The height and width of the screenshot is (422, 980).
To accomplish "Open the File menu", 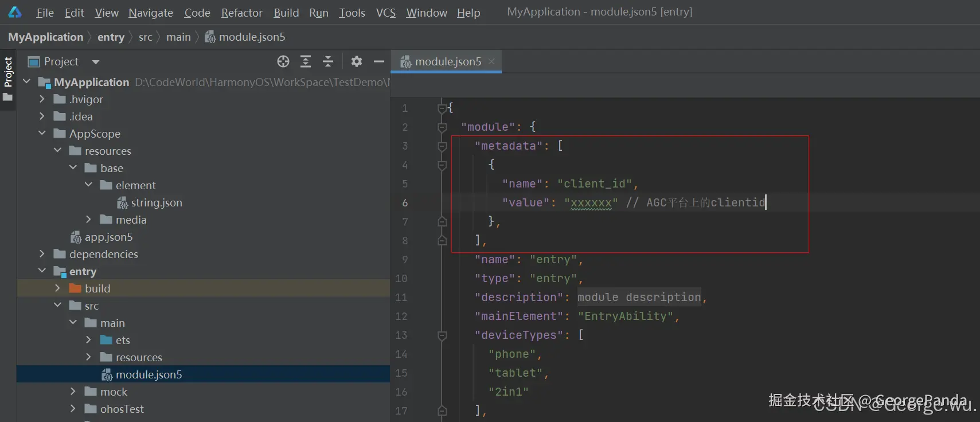I will (45, 13).
